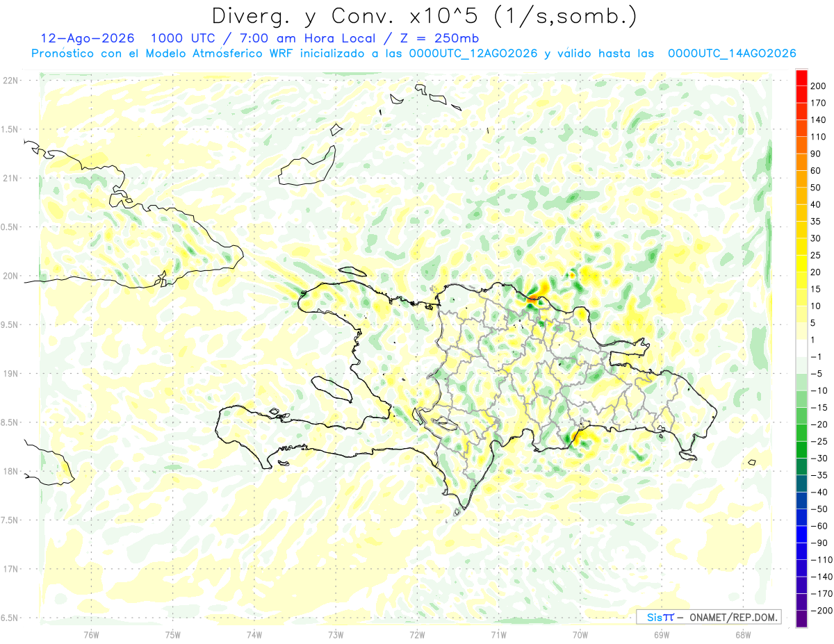Click the level text "Z = 250mb"
Image resolution: width=834 pixels, height=644 pixels.
[x=439, y=38]
